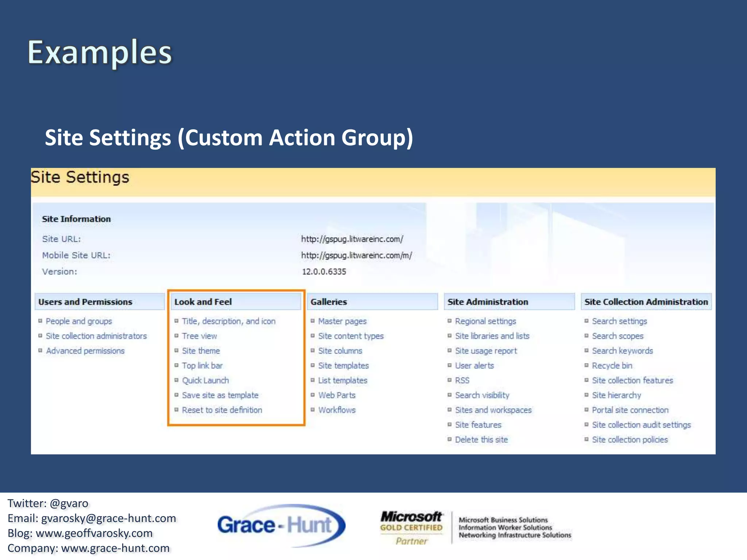Open Sites and workspaces

(493, 410)
